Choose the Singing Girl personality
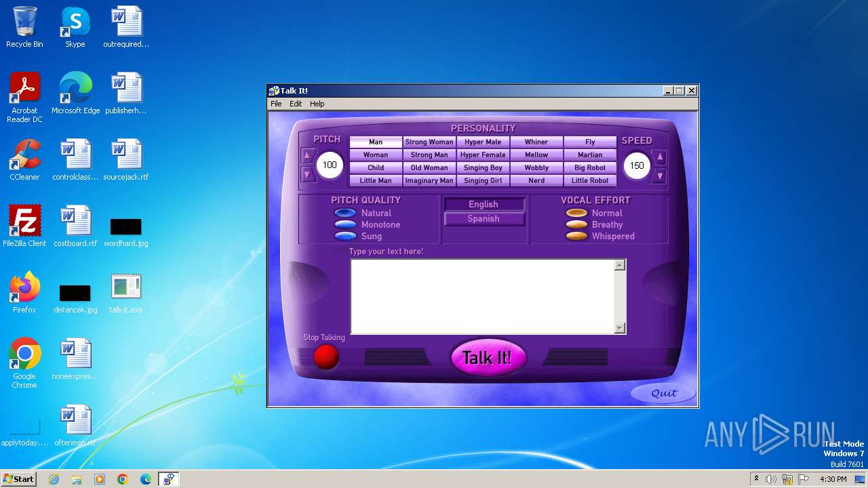Viewport: 868px width, 488px height. 483,180
